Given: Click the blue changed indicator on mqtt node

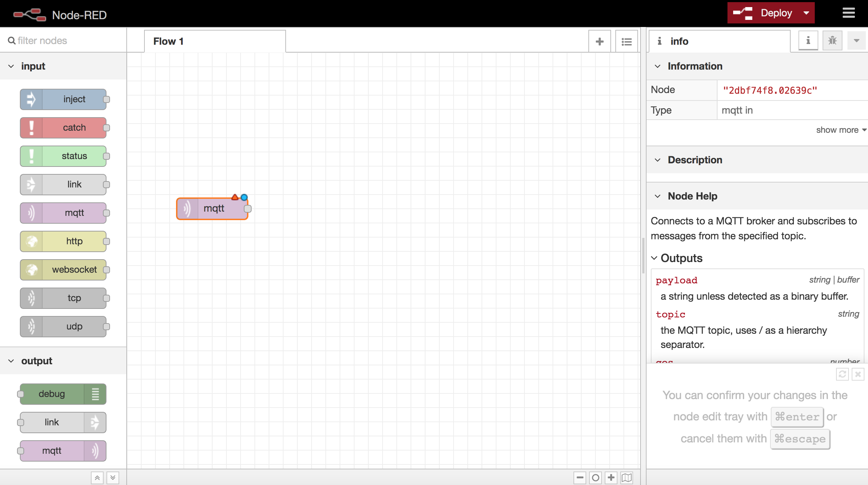Looking at the screenshot, I should [244, 197].
